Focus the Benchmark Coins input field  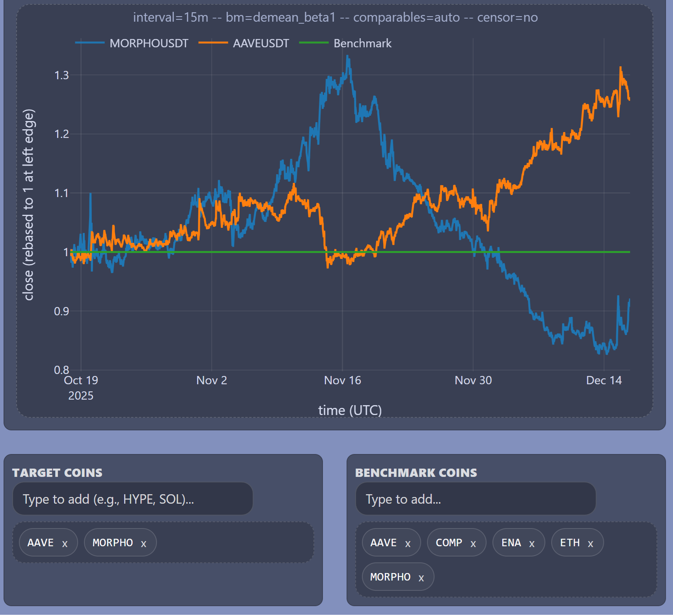tap(475, 499)
